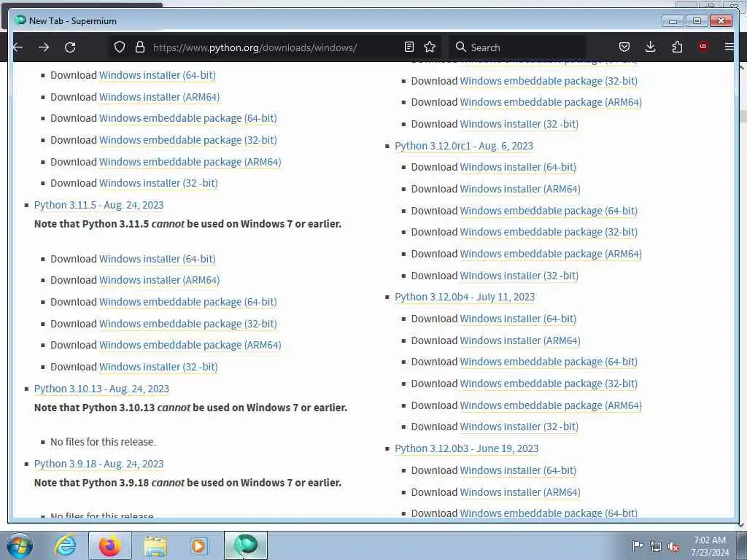Open Python 3.12.0b4 - July 11, 2023 release

(x=465, y=297)
